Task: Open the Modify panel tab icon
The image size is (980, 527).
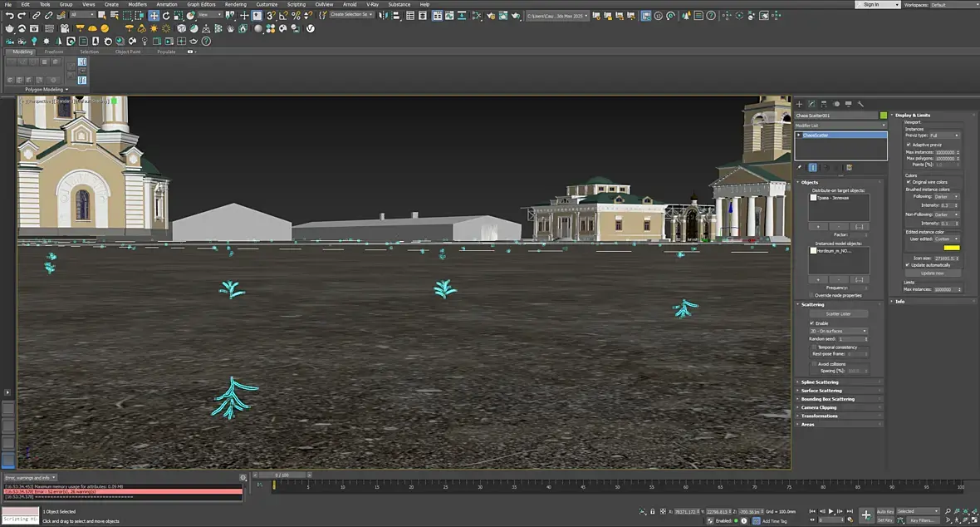Action: (x=811, y=104)
